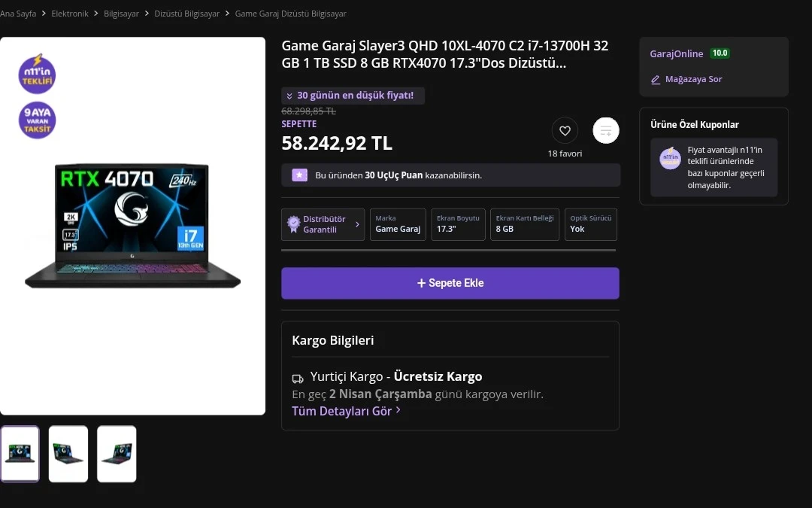Open GarajOnline store page
Viewport: 812px width, 508px height.
[x=677, y=53]
